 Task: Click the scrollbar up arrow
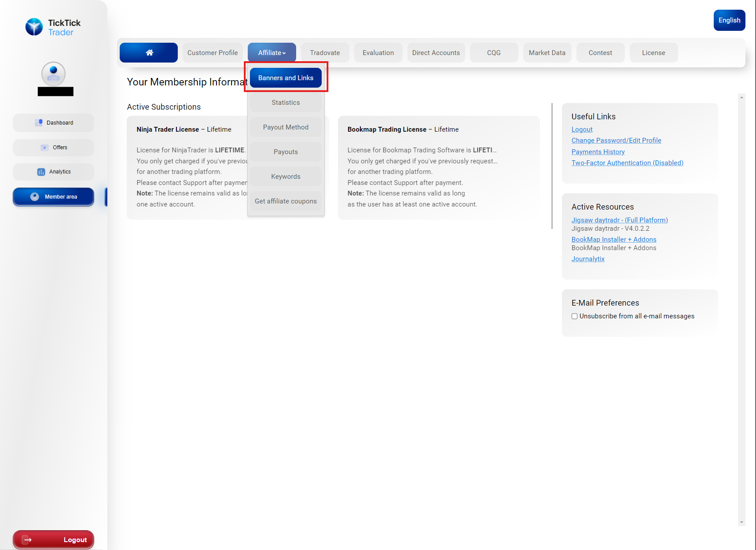[742, 97]
